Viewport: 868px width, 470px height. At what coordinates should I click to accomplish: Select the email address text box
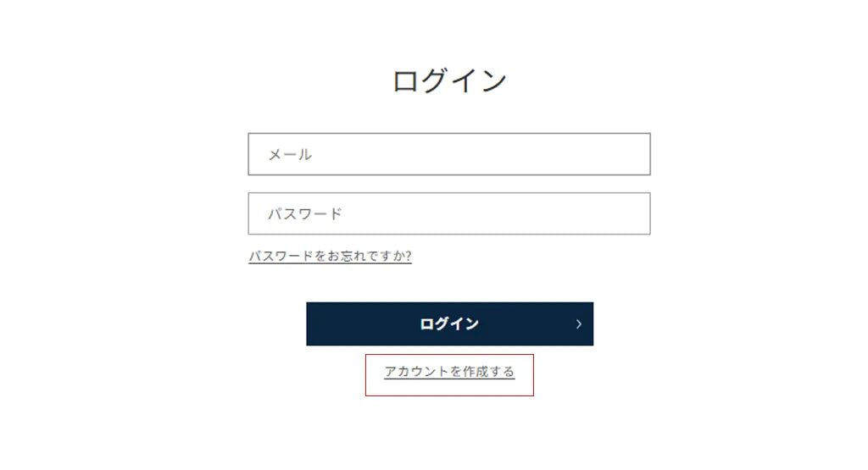(448, 154)
